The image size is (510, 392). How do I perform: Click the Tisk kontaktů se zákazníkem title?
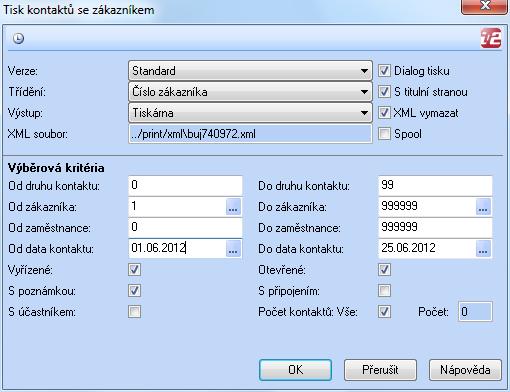click(79, 10)
